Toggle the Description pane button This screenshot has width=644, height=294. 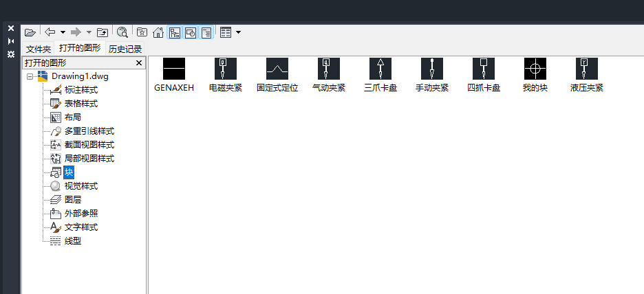point(206,32)
